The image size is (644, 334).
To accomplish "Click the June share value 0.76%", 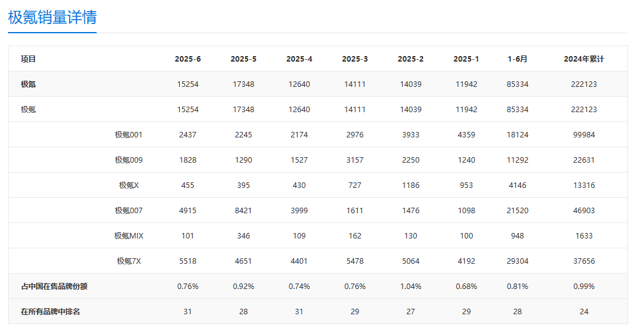I will click(x=188, y=287).
